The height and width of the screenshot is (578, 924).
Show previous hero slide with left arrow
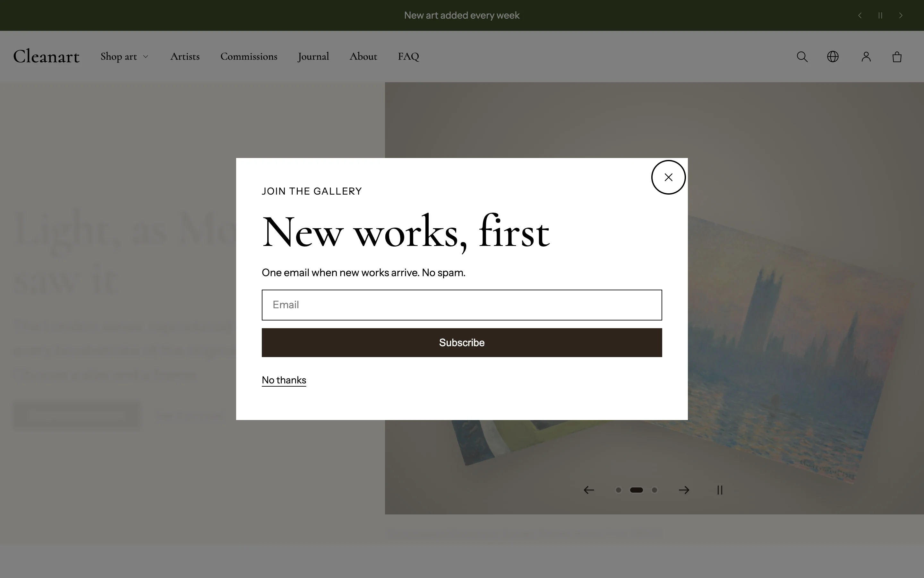589,490
